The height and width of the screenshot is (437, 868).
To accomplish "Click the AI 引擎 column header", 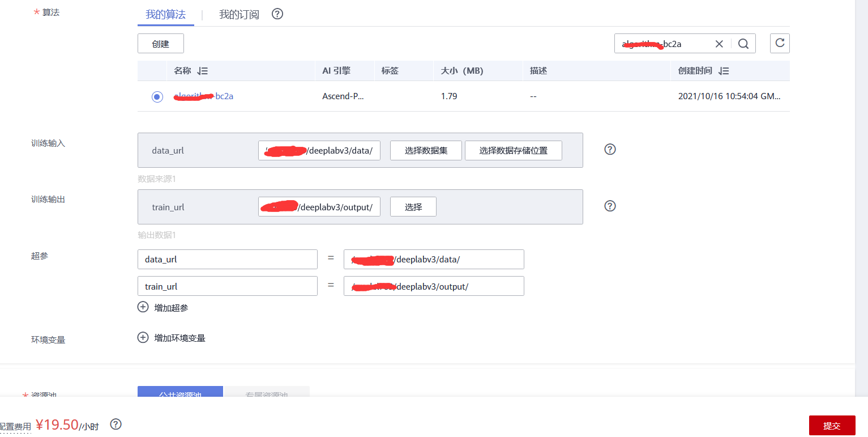I will coord(336,71).
